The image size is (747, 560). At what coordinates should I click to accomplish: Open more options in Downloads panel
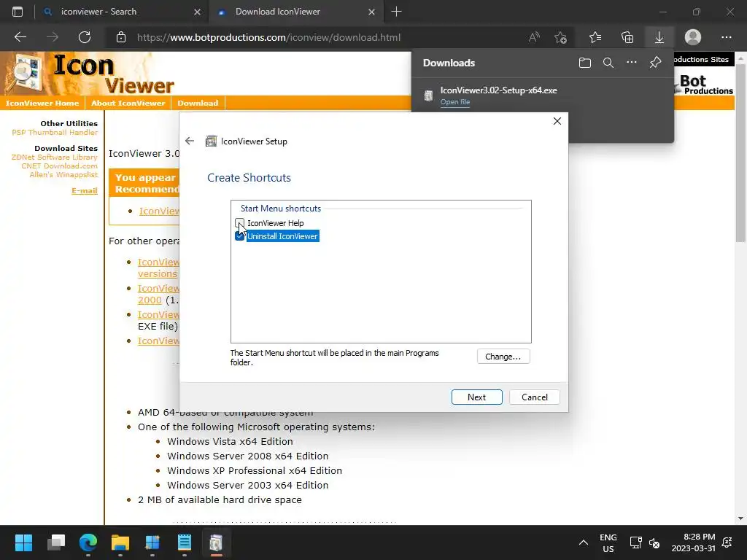pyautogui.click(x=632, y=63)
